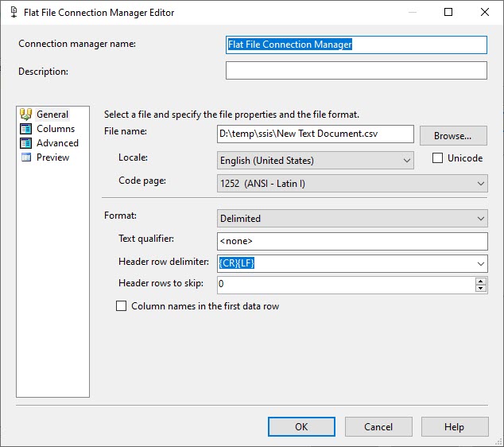
Task: Click the Text qualifier input field
Action: click(352, 241)
